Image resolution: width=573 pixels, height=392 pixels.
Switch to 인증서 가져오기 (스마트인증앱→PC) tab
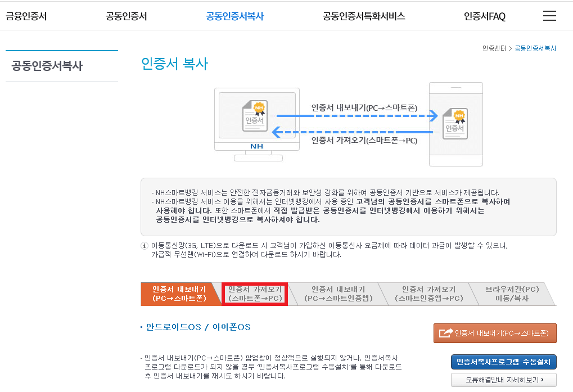pos(428,294)
